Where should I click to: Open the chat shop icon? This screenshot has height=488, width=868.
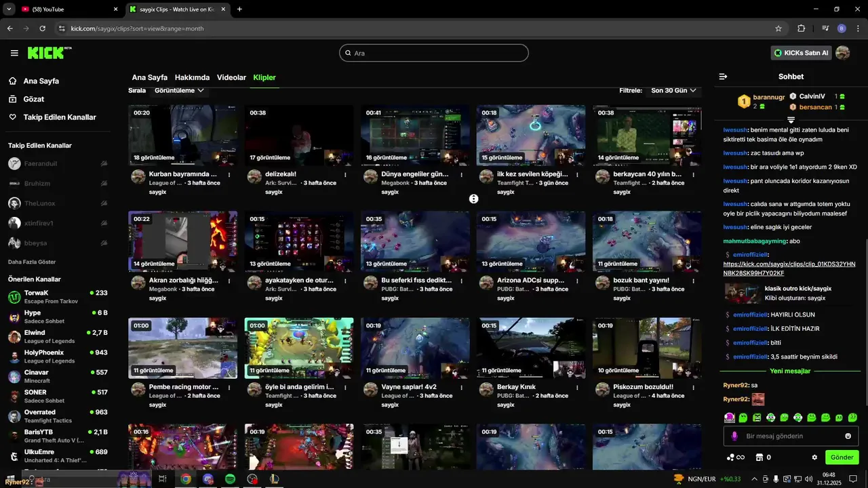pyautogui.click(x=759, y=457)
